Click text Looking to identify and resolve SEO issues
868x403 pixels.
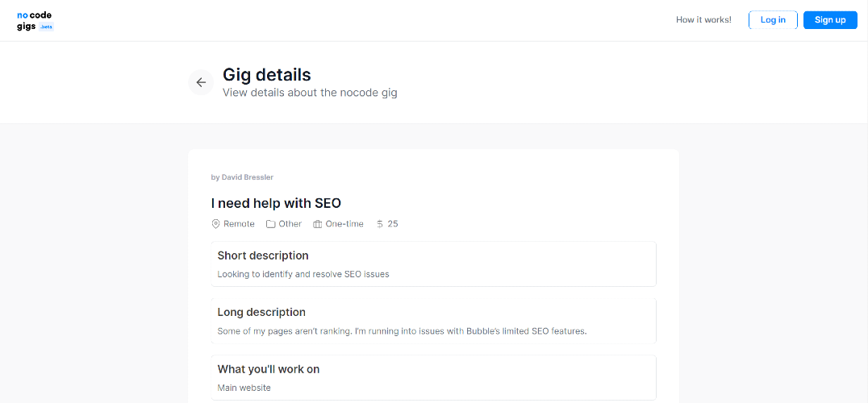click(x=303, y=274)
